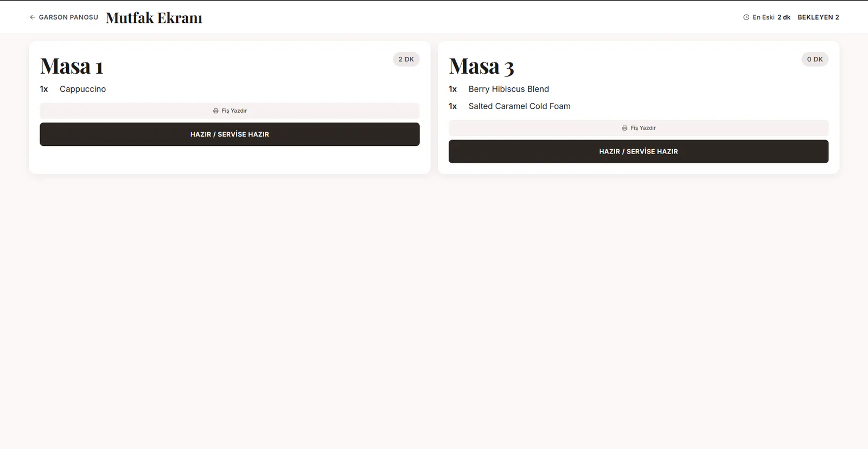Select the Berry Hibiscus Blend item
868x449 pixels.
[509, 89]
